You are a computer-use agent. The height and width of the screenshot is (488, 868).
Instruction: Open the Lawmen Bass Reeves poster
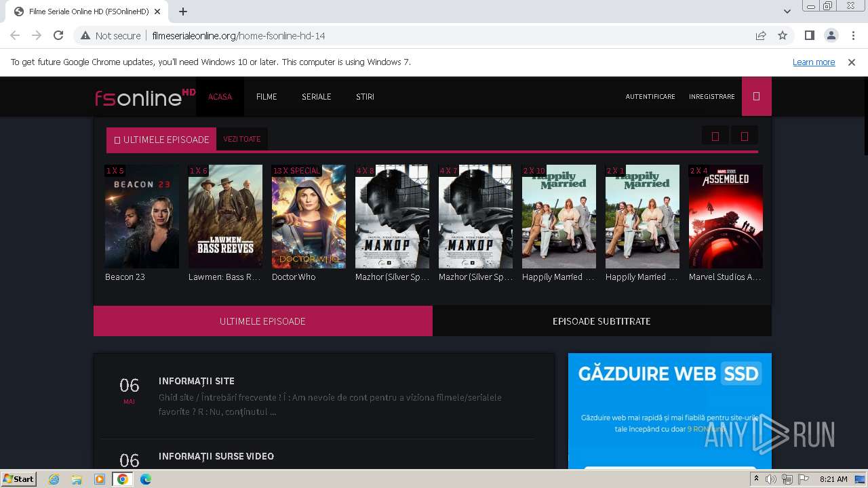click(225, 216)
